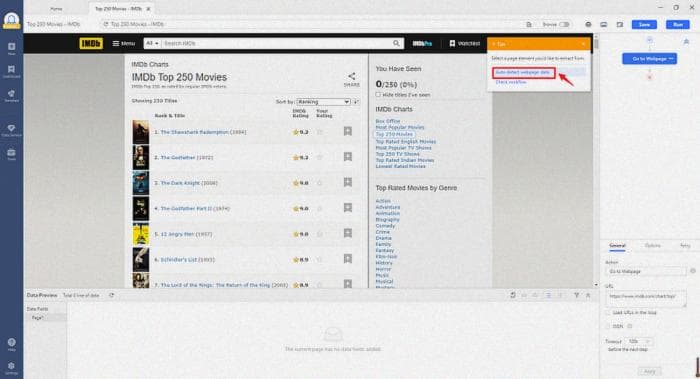
Task: Click the workflow end stop icon below Go to Webpage
Action: coord(650,77)
